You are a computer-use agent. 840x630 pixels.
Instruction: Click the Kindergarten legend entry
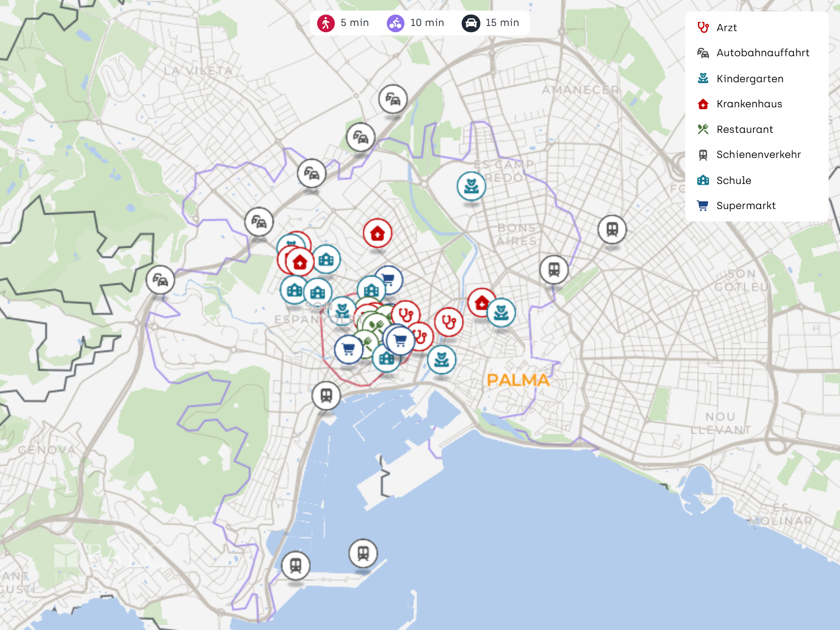click(x=749, y=79)
